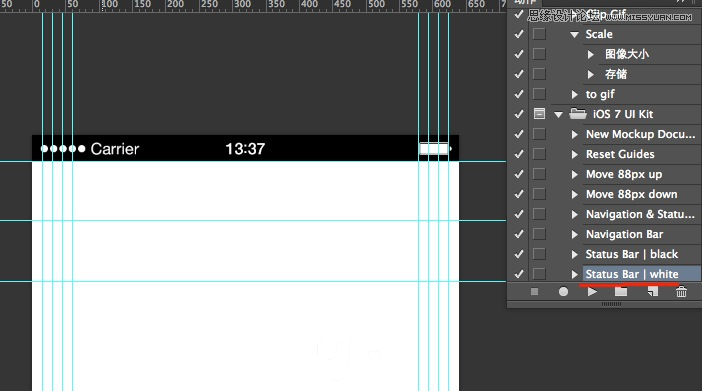Toggle the checkmark beside Reset Guides
702x391 pixels.
[519, 154]
